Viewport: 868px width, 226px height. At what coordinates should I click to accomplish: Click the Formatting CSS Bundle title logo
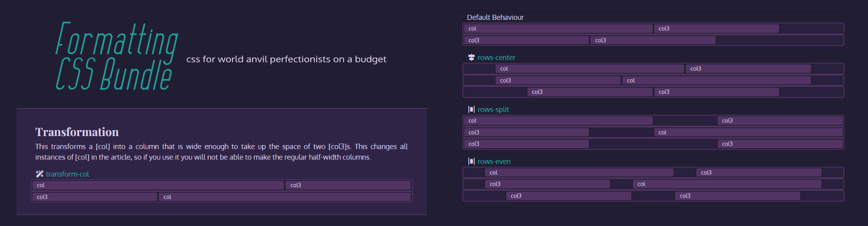pyautogui.click(x=117, y=56)
